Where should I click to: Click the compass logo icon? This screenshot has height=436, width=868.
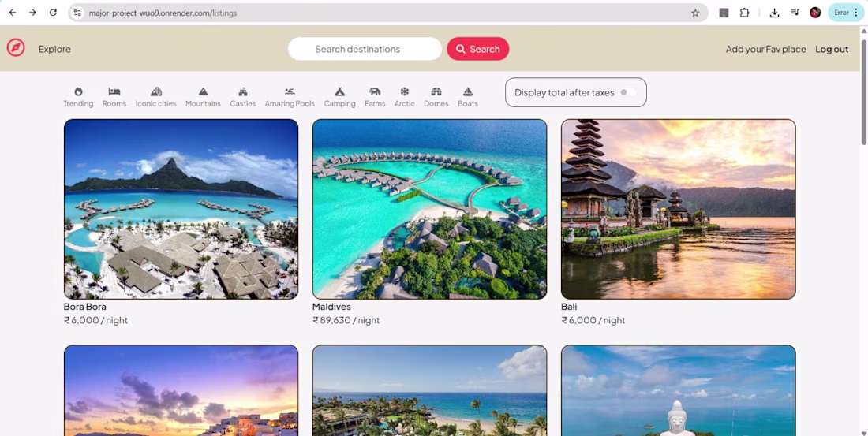pos(16,48)
